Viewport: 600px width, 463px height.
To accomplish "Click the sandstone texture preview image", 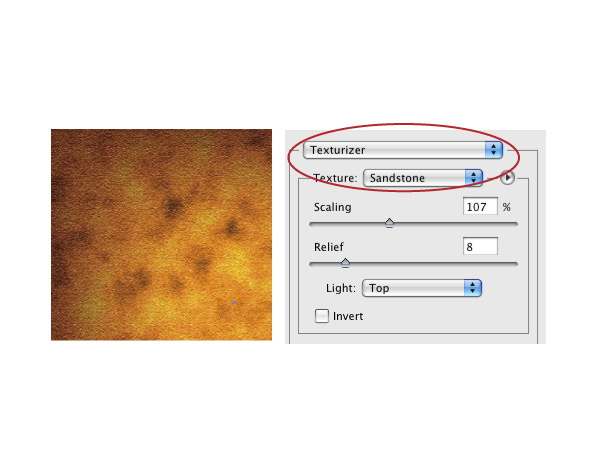I will pyautogui.click(x=161, y=235).
